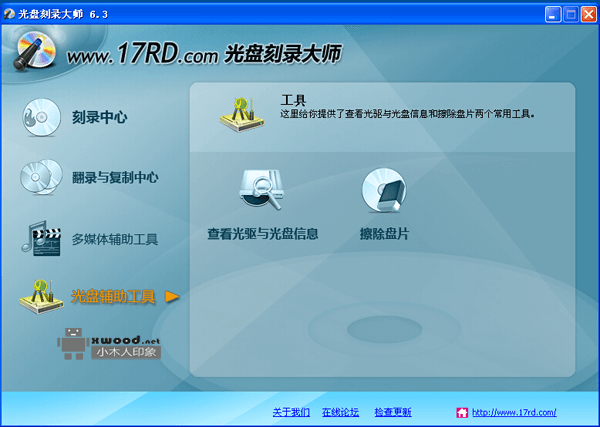Click the 检查更新 link

coord(393,412)
